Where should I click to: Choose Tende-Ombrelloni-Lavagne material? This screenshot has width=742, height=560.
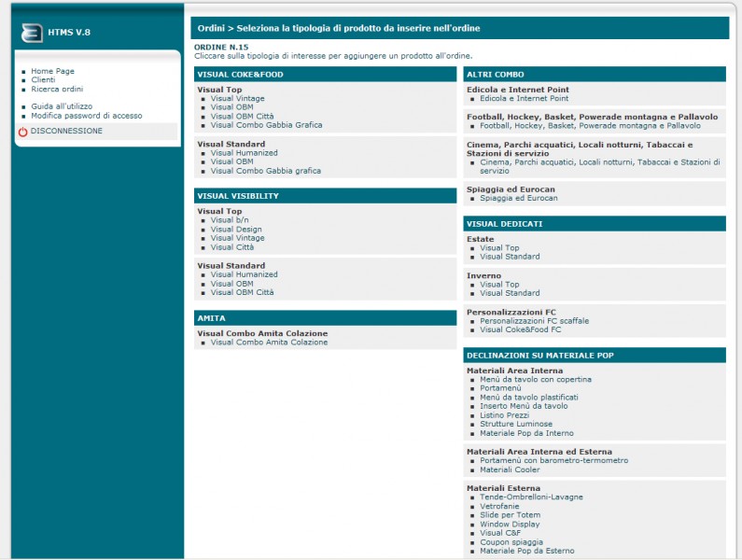coord(533,497)
